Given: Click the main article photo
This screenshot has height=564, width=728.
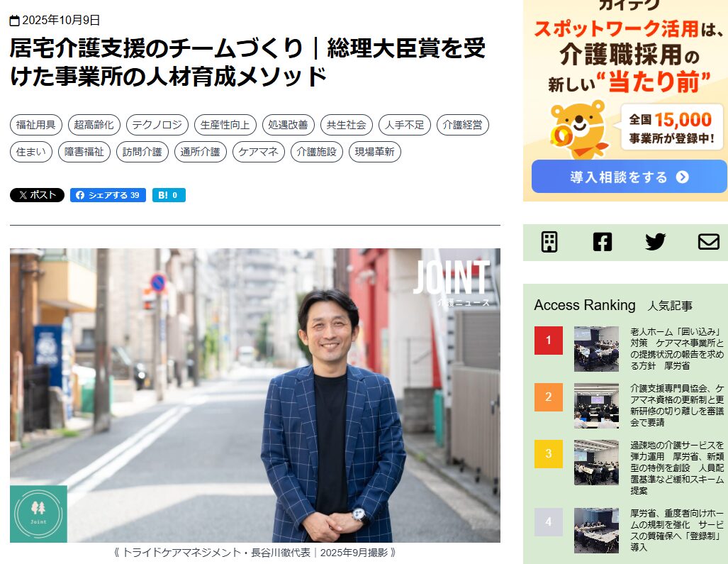Looking at the screenshot, I should click(x=255, y=395).
